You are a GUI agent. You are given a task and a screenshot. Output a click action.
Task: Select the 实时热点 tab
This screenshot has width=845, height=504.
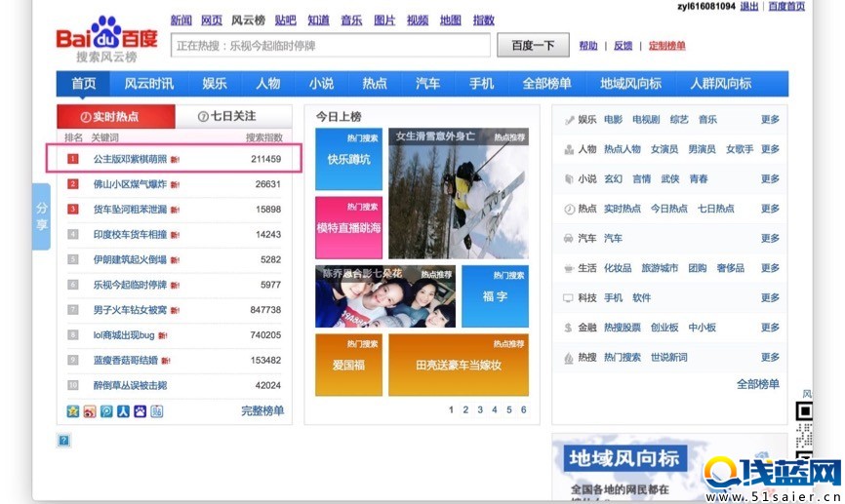click(x=115, y=117)
